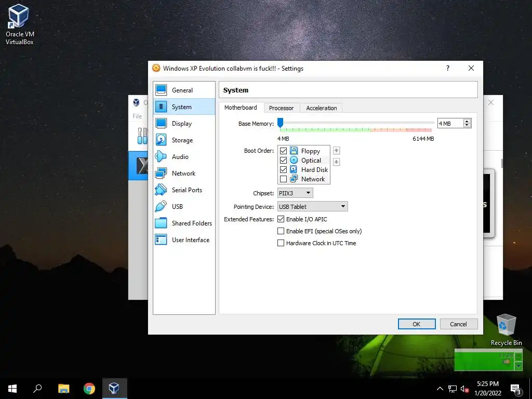Switch to the Motherboard tab
The image size is (532, 399).
pos(241,108)
